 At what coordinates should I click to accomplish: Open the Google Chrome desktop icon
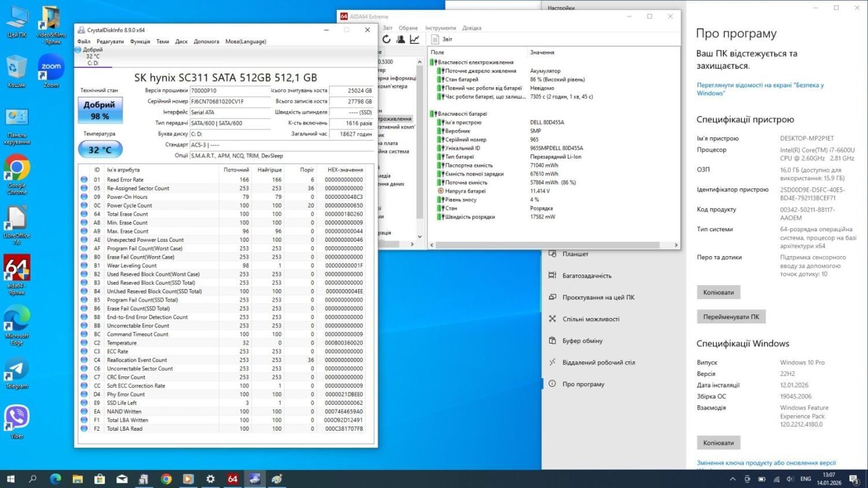(17, 173)
